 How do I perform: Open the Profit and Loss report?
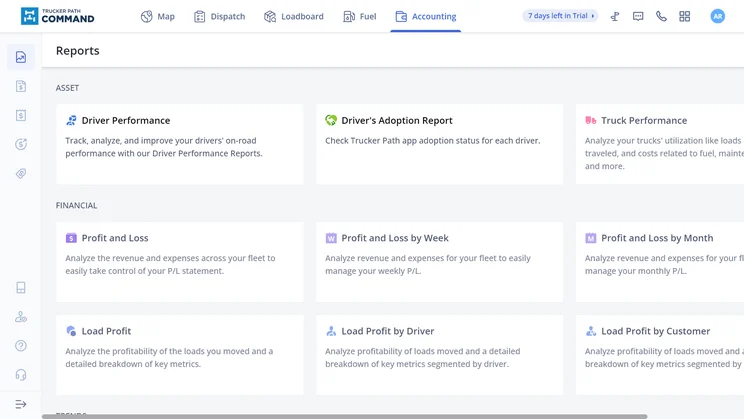point(179,261)
